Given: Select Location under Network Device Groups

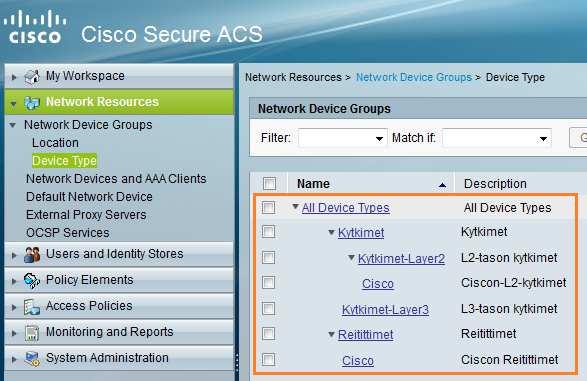Looking at the screenshot, I should (x=55, y=143).
